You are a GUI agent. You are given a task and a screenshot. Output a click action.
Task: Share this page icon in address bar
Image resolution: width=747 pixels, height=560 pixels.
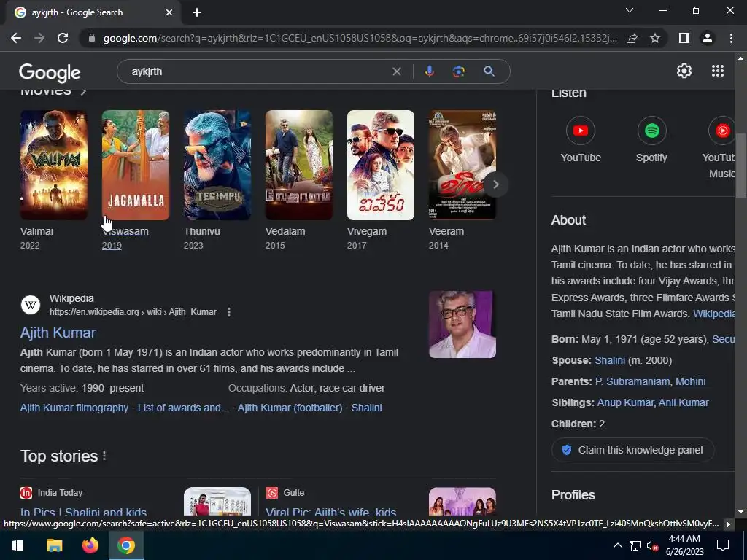point(632,38)
